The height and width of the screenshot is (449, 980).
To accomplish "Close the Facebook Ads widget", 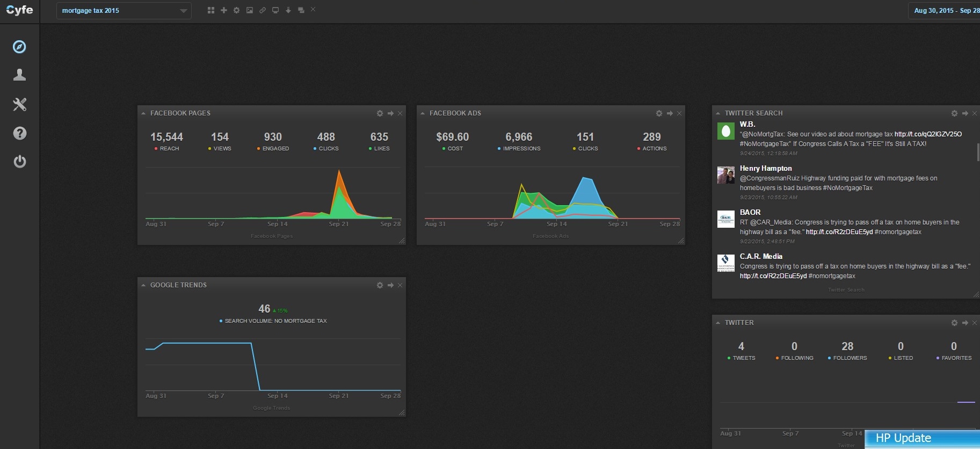I will click(x=679, y=113).
